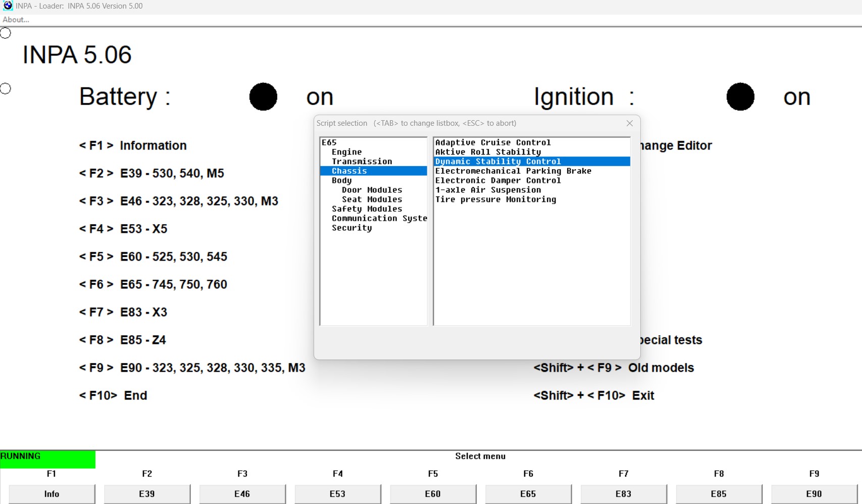
Task: Click the F8 E85 - Z4 line
Action: [122, 340]
